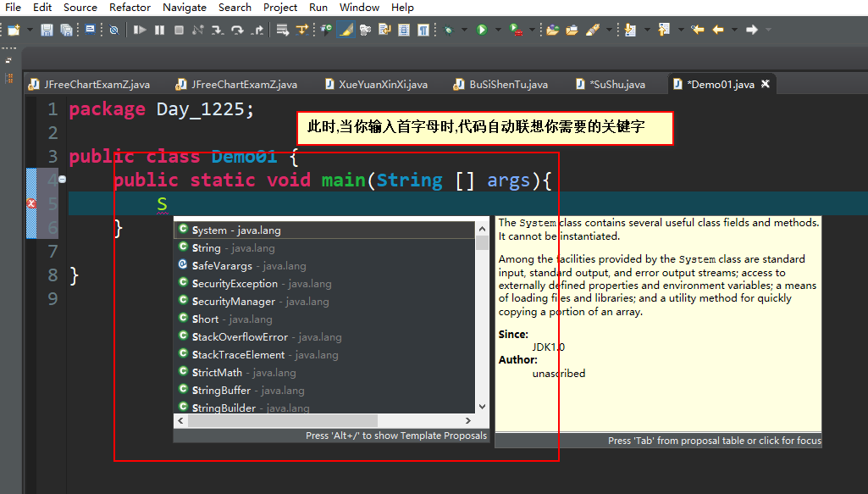Click the New file wizard icon
This screenshot has height=494, width=868.
14,30
